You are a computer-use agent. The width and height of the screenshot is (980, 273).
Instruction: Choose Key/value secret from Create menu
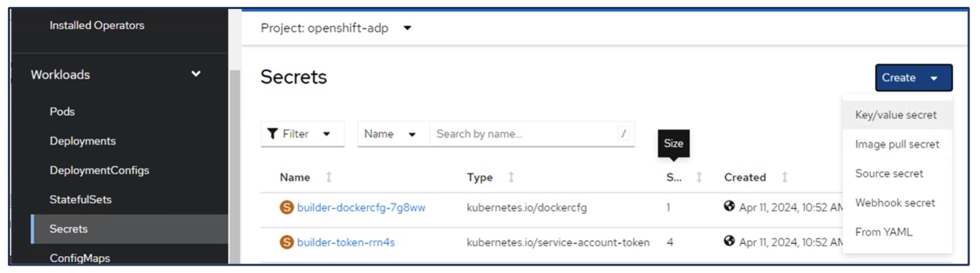pos(895,115)
